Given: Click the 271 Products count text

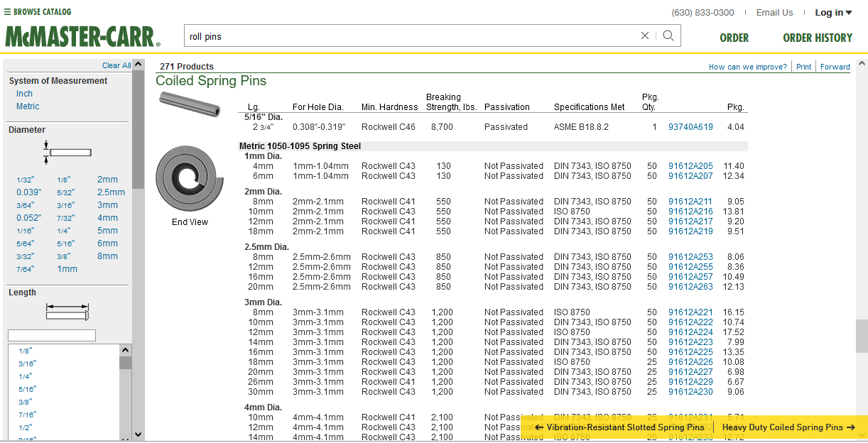Looking at the screenshot, I should [187, 67].
